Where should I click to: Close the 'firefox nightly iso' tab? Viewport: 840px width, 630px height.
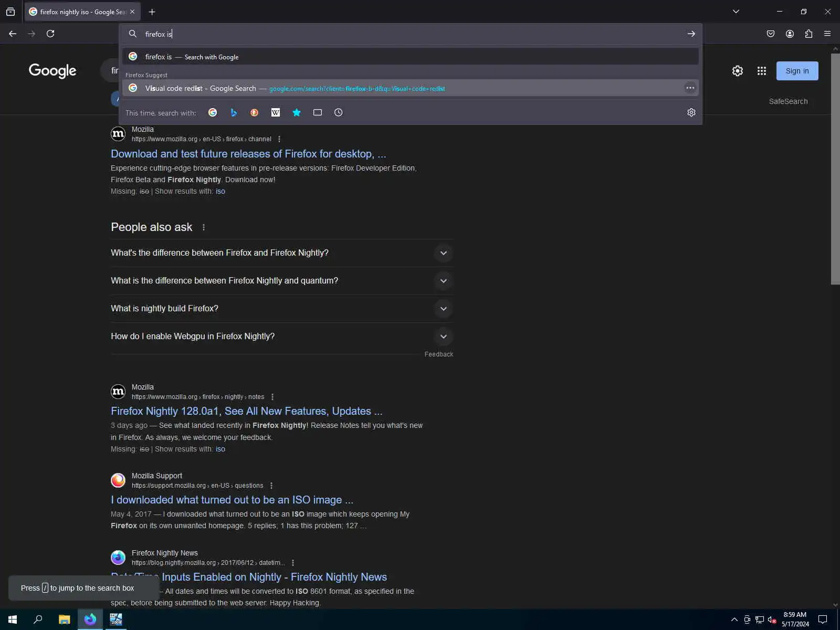[132, 12]
